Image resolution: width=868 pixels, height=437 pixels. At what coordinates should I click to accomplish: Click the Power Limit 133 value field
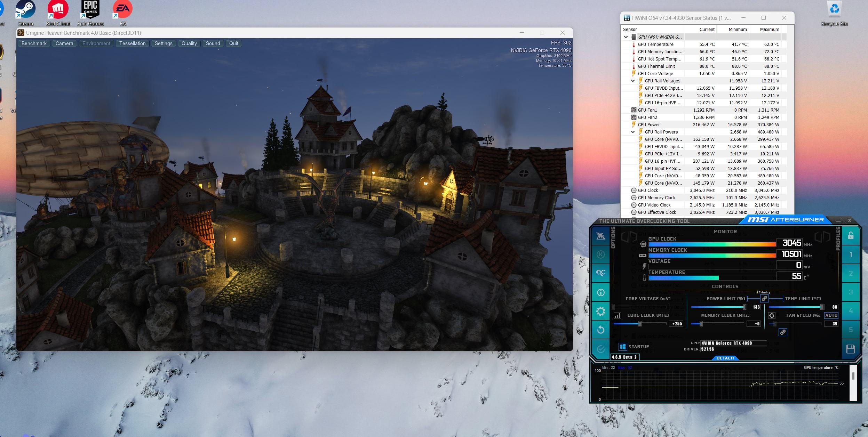pos(754,307)
